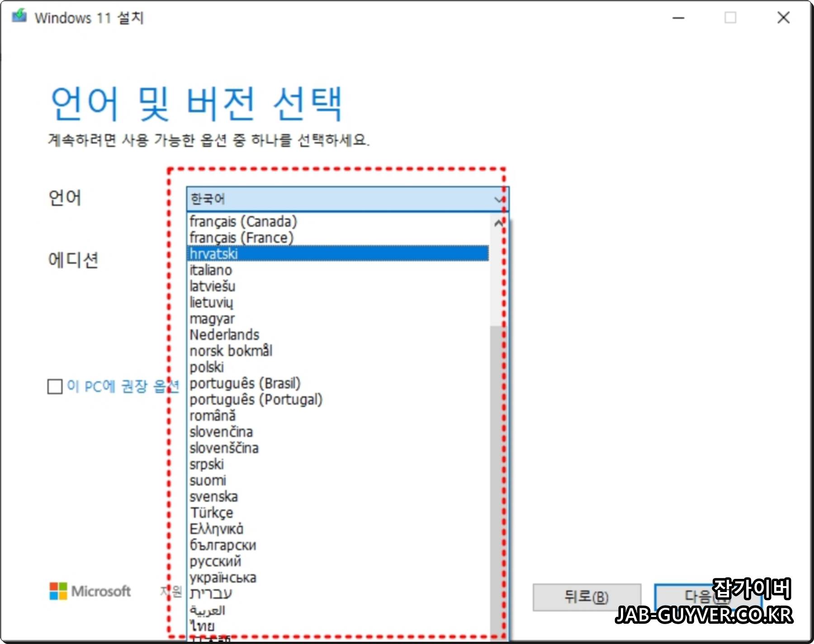
Task: Select français (Canada) from the language list
Action: click(338, 222)
